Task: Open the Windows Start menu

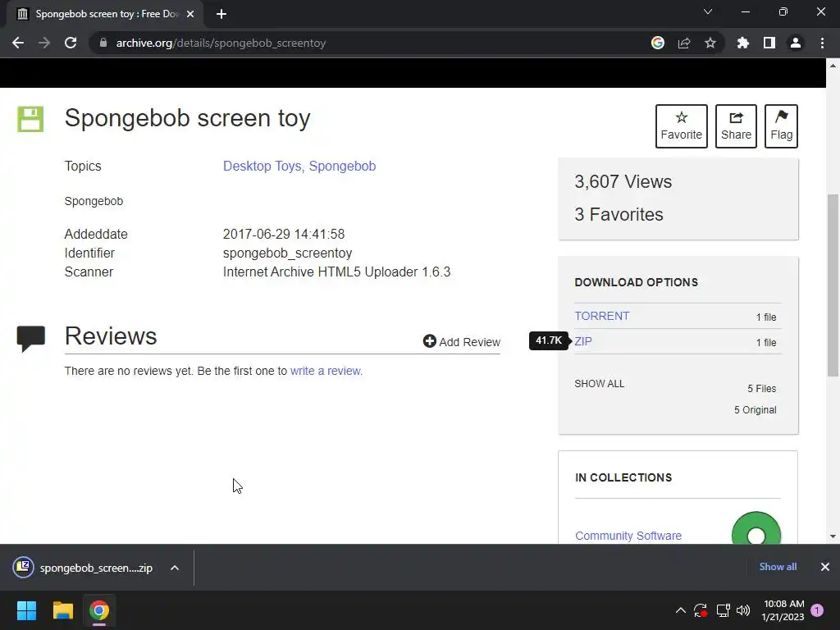Action: click(26, 610)
